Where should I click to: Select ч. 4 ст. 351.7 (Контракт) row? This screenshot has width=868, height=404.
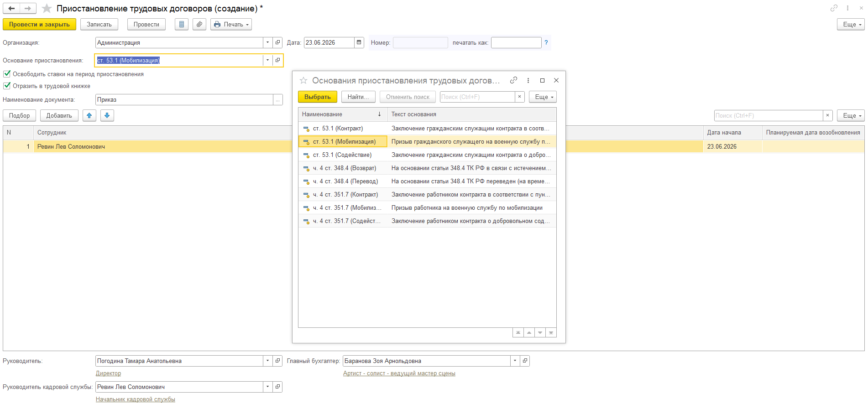(x=427, y=195)
